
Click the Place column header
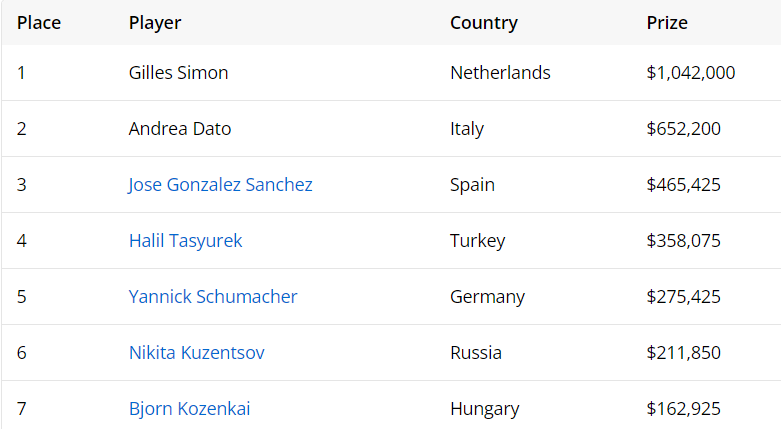pos(39,23)
